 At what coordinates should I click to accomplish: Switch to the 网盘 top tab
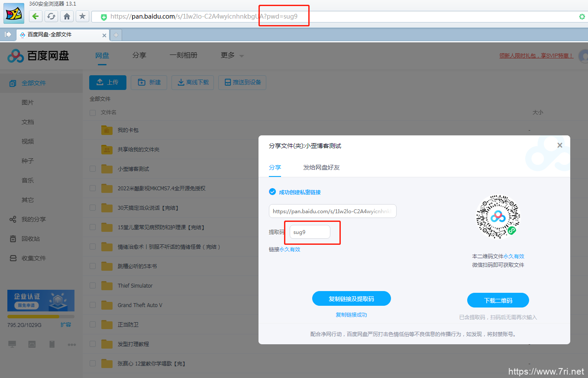(x=102, y=55)
